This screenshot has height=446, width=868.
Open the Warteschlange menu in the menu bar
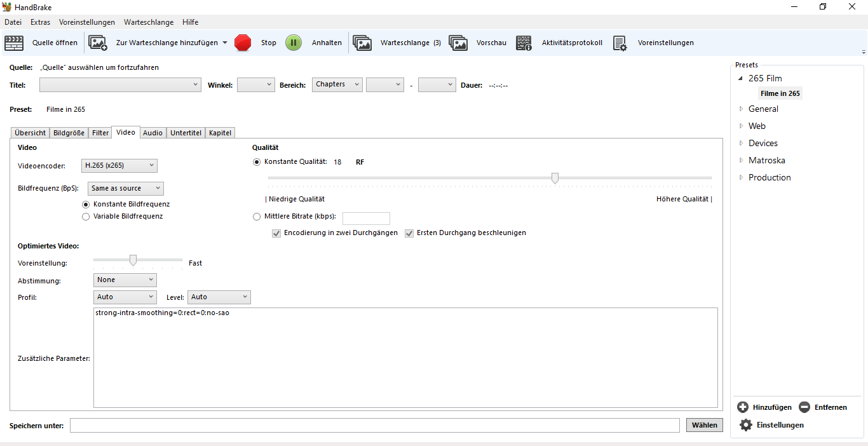coord(149,22)
